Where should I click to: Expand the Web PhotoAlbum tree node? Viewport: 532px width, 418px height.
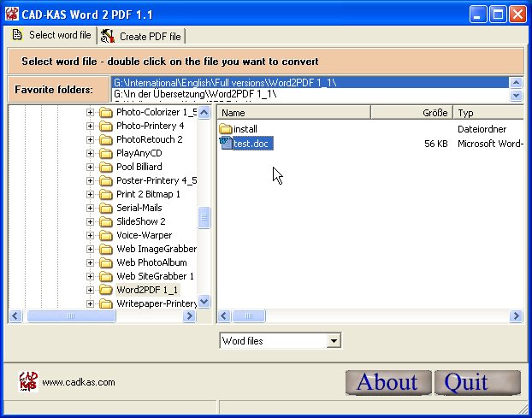tap(91, 262)
